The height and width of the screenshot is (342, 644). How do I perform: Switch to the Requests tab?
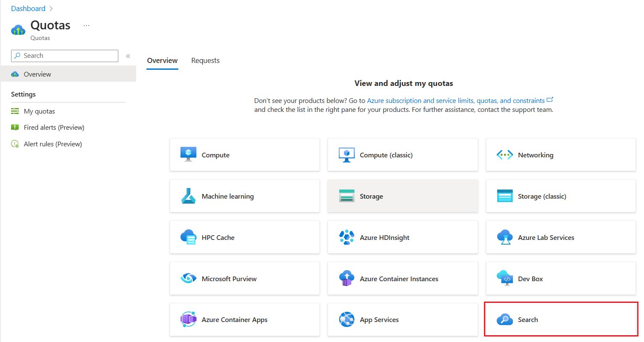(x=205, y=60)
